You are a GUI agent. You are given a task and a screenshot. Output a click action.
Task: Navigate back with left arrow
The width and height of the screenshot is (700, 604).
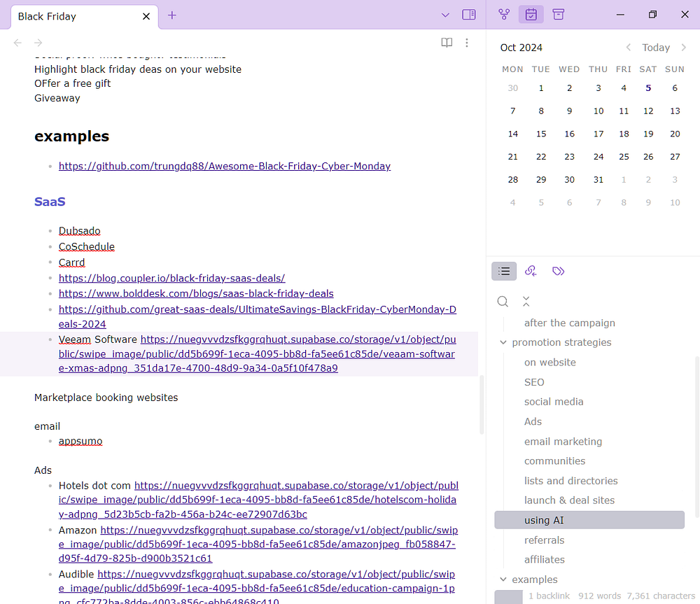[18, 43]
